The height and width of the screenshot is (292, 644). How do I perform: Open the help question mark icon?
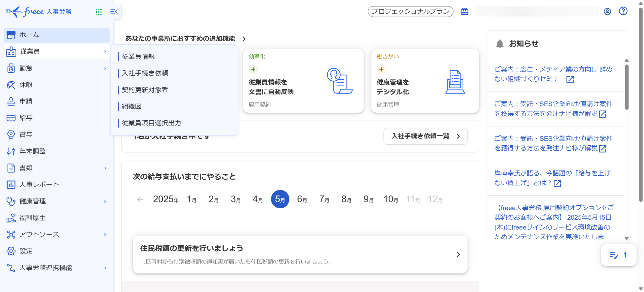pyautogui.click(x=623, y=11)
